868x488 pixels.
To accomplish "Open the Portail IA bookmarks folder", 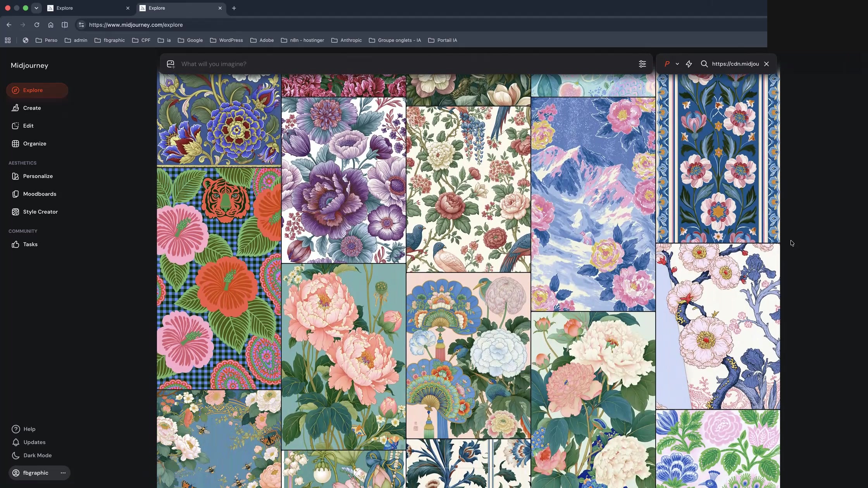I will (x=443, y=40).
